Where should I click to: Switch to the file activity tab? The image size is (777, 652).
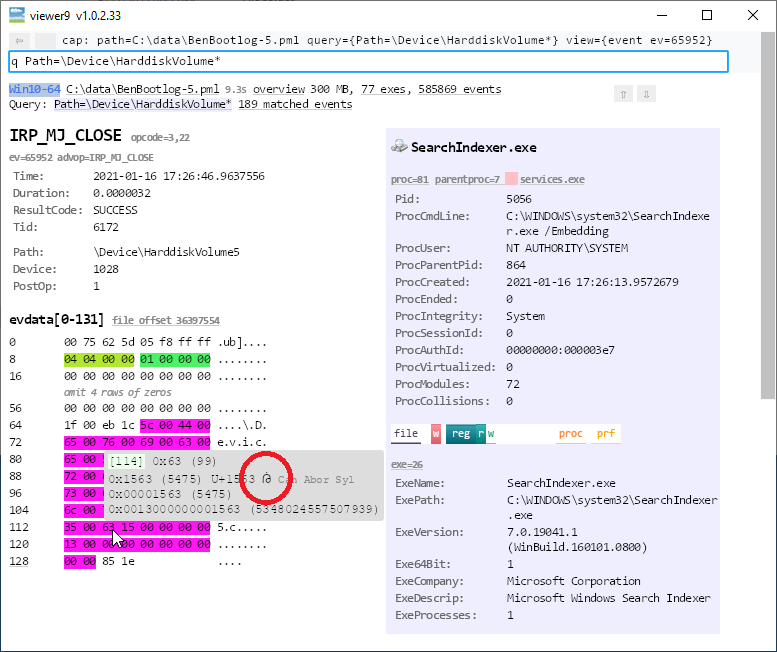pyautogui.click(x=406, y=433)
